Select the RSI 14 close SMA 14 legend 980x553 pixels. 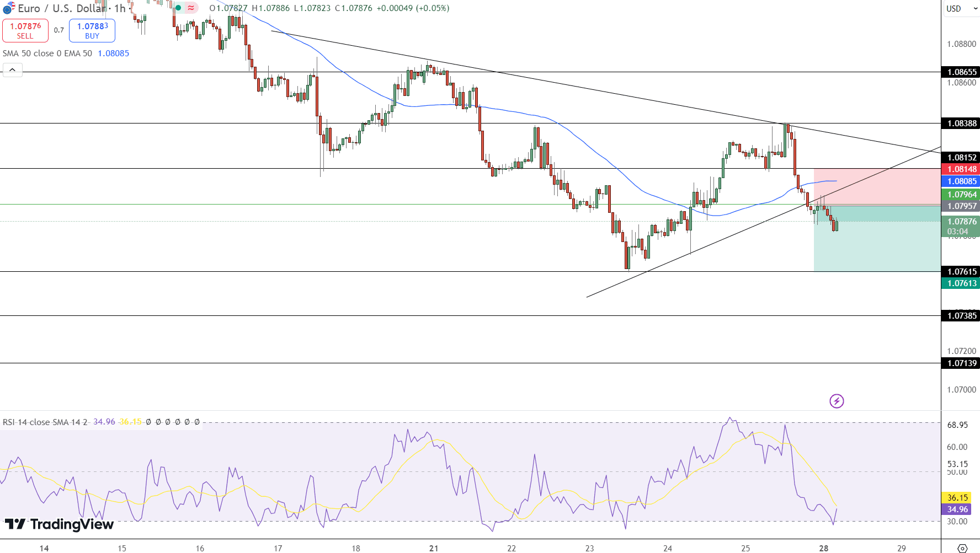(x=45, y=422)
